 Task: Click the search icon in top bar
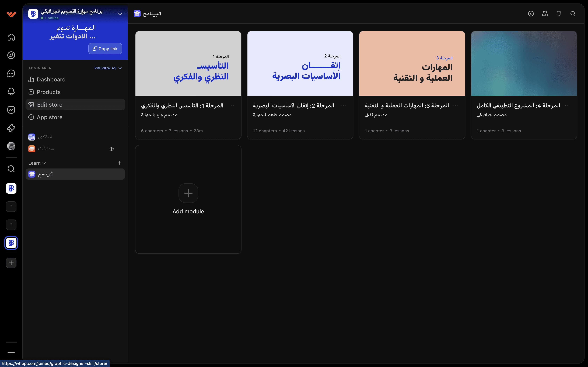(573, 14)
